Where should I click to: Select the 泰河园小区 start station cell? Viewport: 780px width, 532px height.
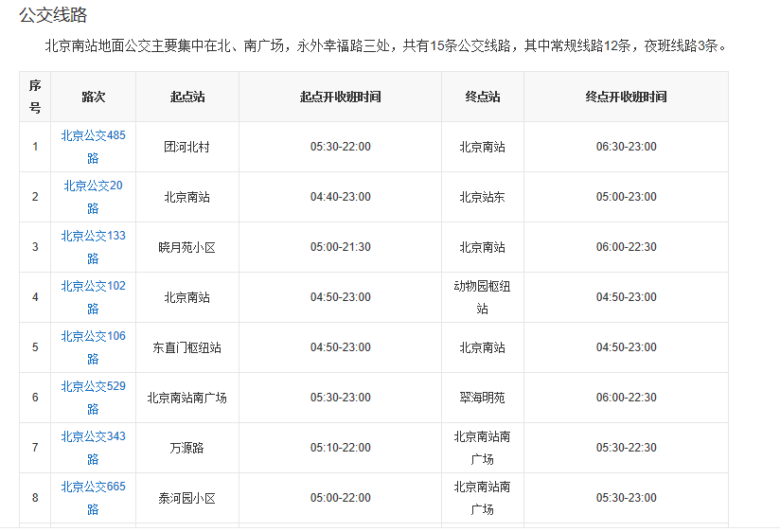[x=187, y=498]
